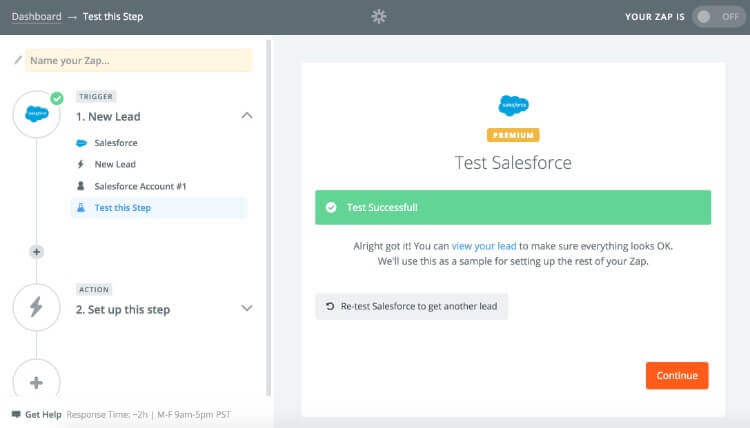Click the re-test circular arrow icon
Screen dimensions: 750x428
point(330,306)
